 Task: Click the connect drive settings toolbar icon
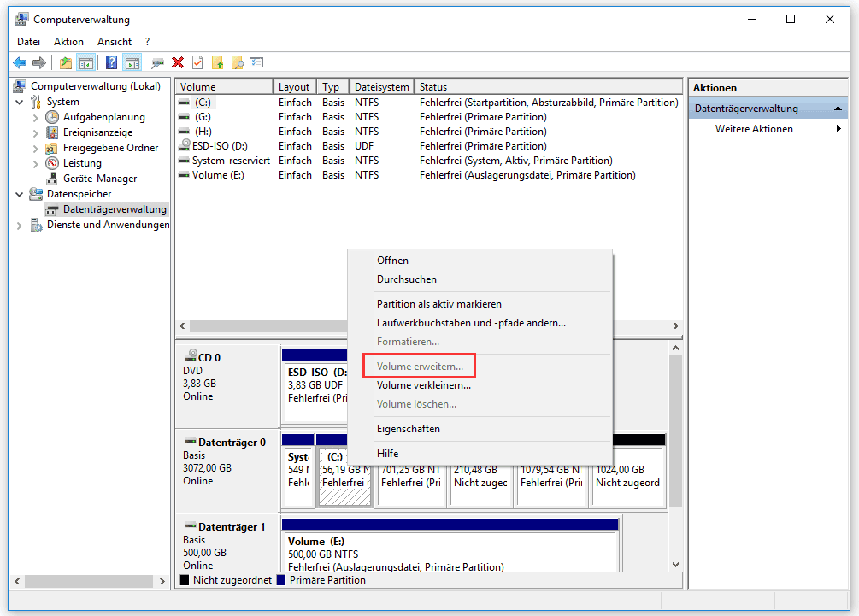[x=158, y=63]
